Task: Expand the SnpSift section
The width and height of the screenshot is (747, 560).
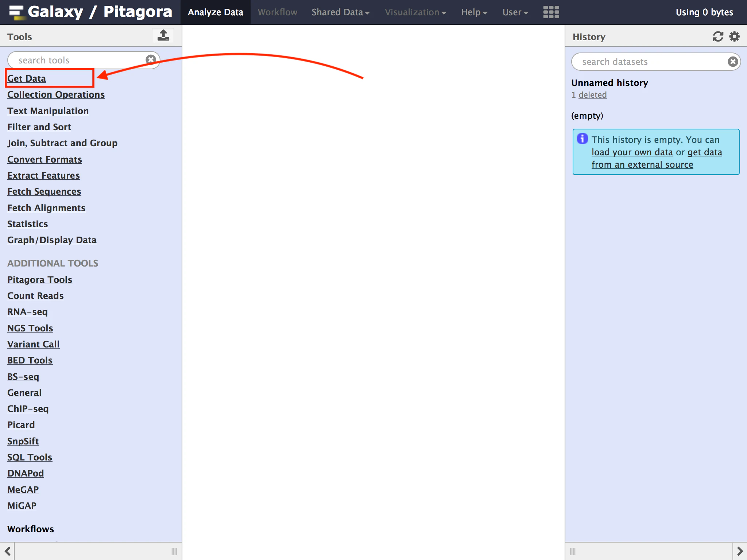Action: (23, 441)
